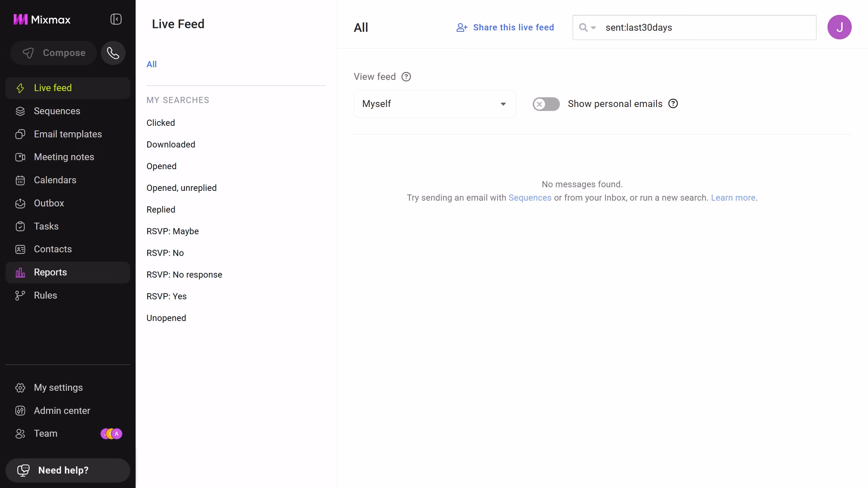Collapse the sidebar panel icon
868x488 pixels.
pyautogui.click(x=116, y=19)
